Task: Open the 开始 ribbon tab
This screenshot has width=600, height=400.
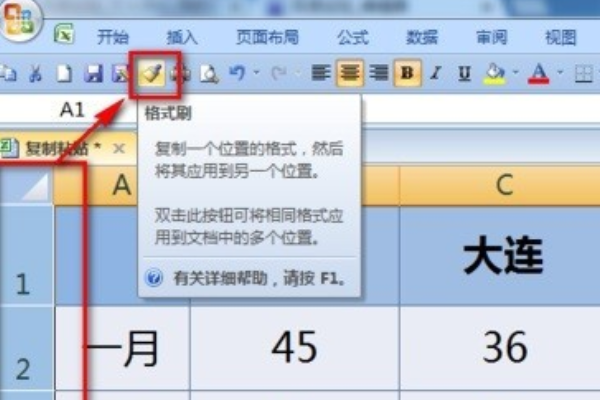Action: [x=112, y=38]
